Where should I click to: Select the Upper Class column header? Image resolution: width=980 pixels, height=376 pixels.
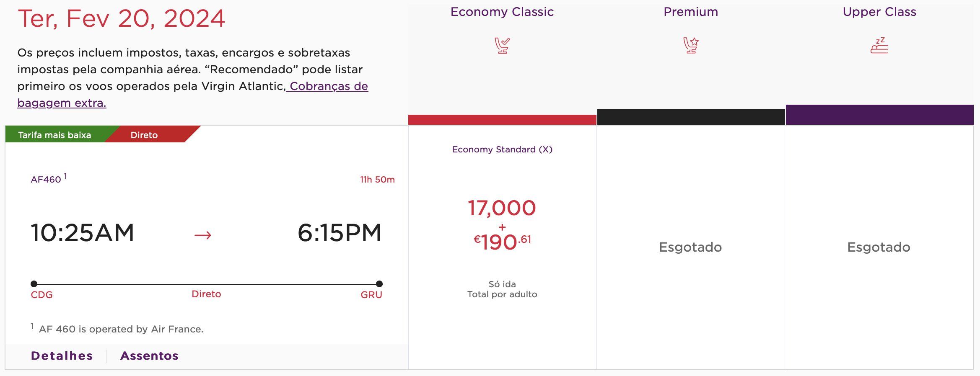[879, 12]
